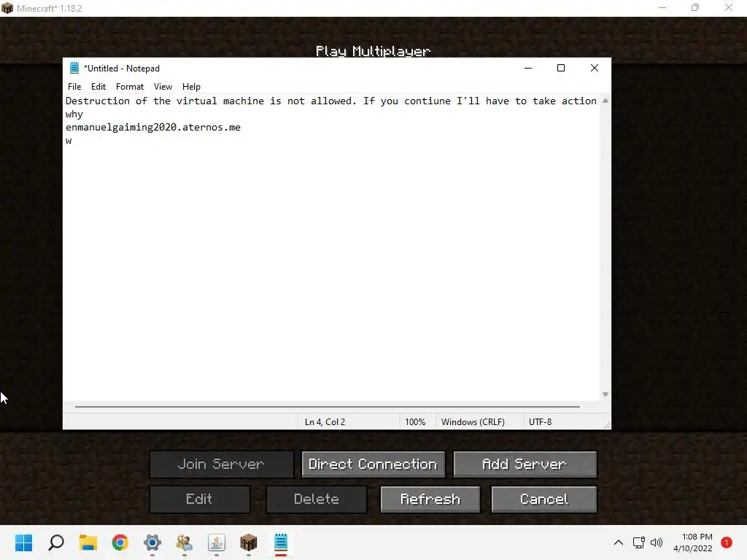Click the greyed Join Server button
The width and height of the screenshot is (747, 560).
coord(221,464)
